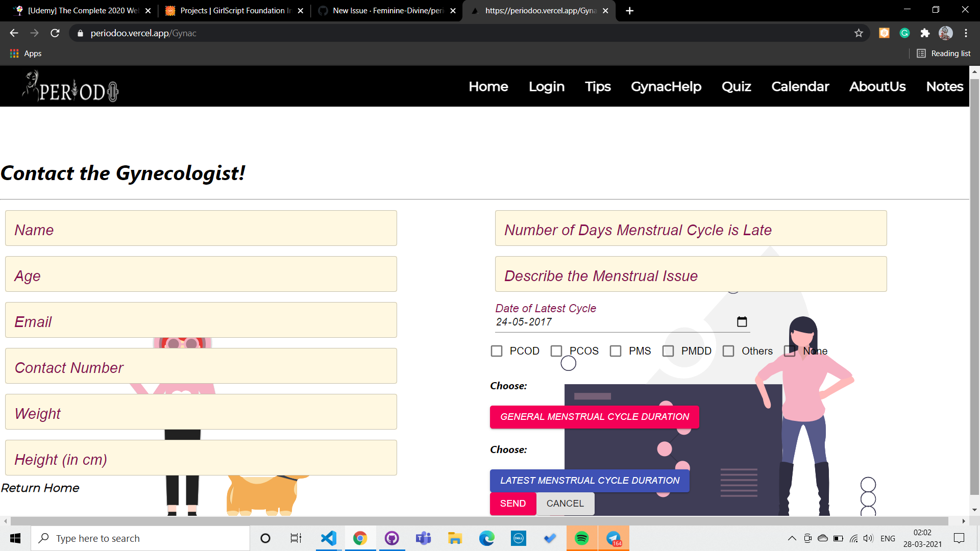980x551 pixels.
Task: Click the Periodo logo in the navbar
Action: (x=69, y=88)
